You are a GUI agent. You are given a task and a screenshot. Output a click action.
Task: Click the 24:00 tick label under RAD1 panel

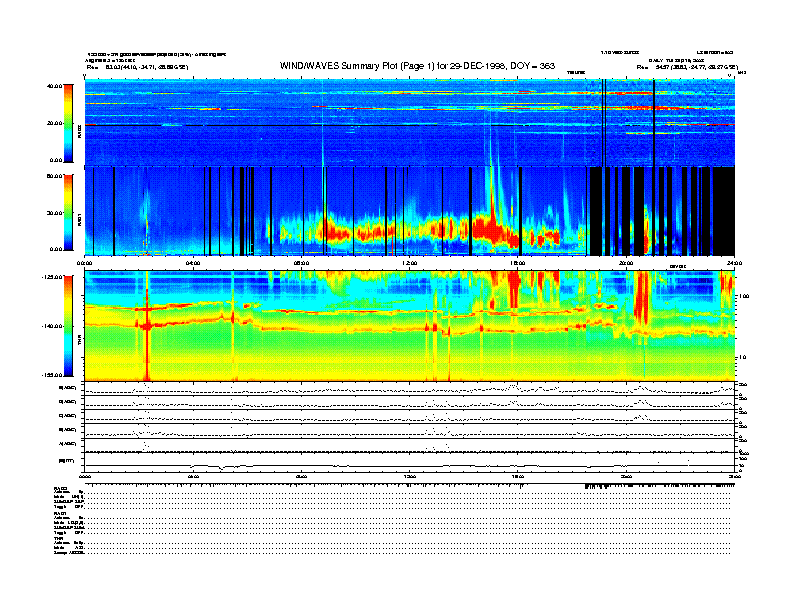(x=734, y=263)
